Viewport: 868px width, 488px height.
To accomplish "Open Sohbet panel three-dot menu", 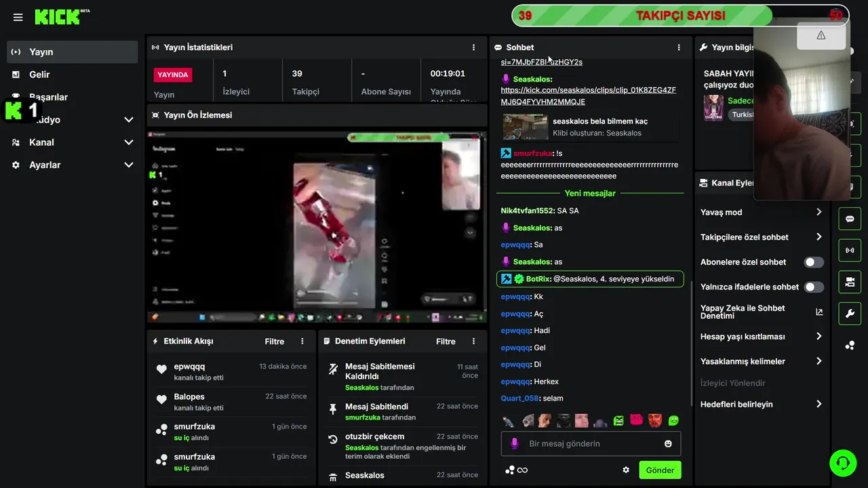I will tap(678, 47).
